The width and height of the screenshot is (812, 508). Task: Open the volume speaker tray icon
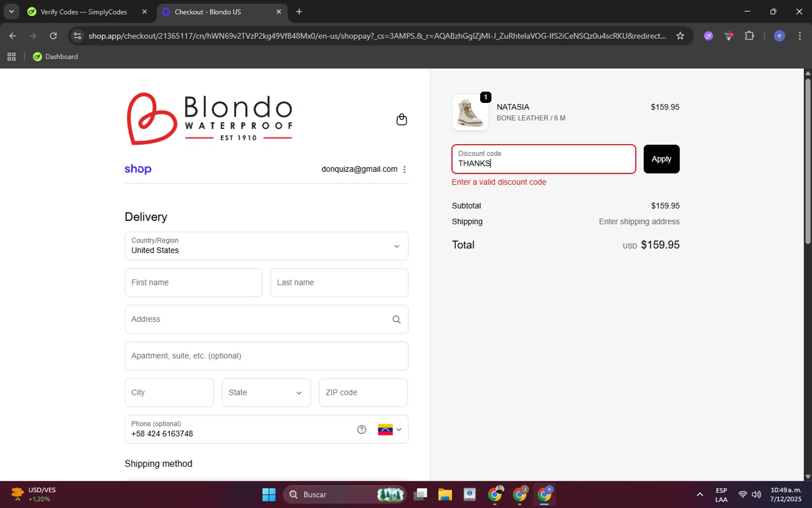(756, 494)
